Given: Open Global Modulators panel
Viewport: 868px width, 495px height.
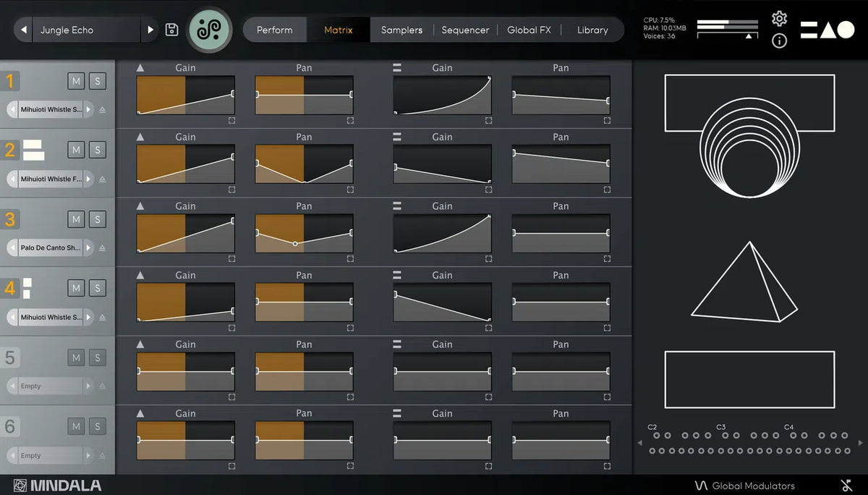Looking at the screenshot, I should click(744, 486).
